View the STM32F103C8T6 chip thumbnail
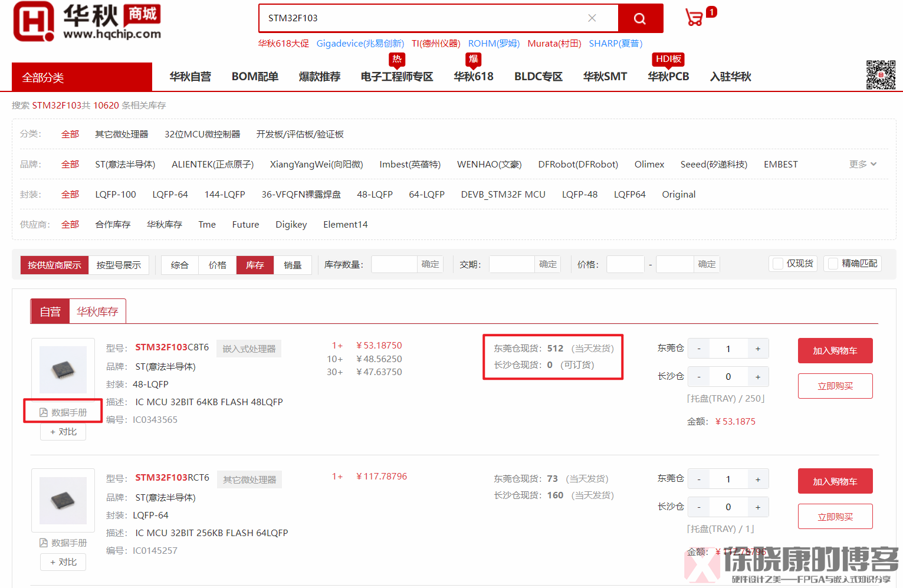 pyautogui.click(x=63, y=370)
